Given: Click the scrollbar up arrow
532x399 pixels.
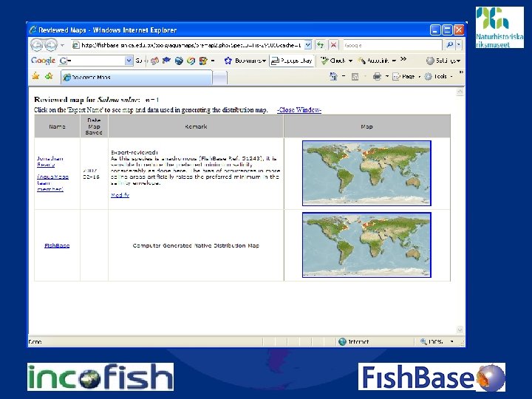Looking at the screenshot, I should pyautogui.click(x=460, y=92).
